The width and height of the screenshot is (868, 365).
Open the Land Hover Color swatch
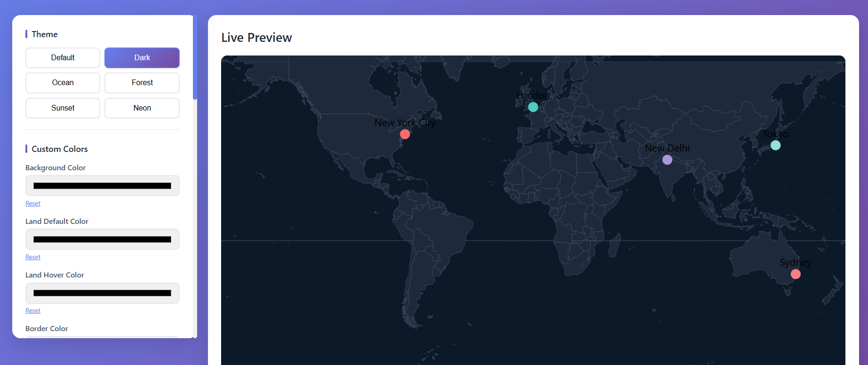pyautogui.click(x=103, y=293)
